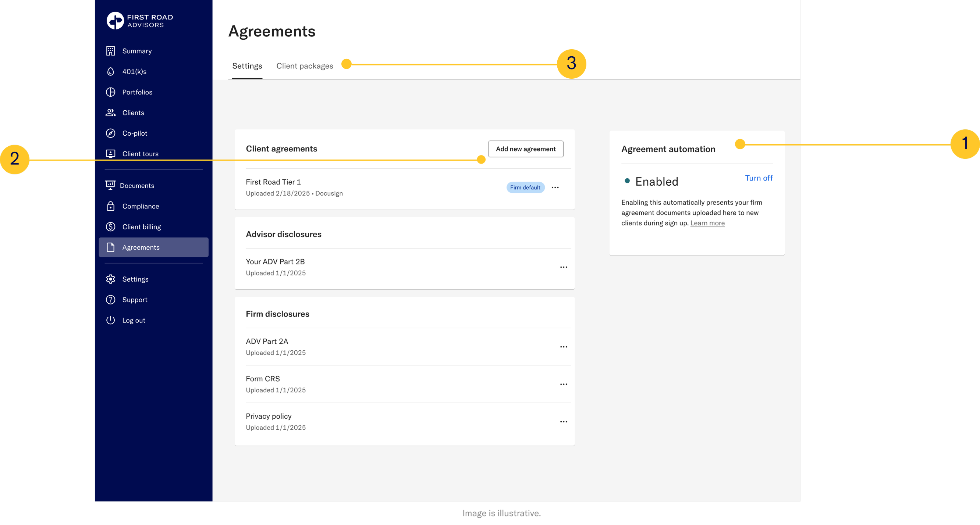Click the First Road Advisors logo
980x525 pixels.
[x=140, y=21]
